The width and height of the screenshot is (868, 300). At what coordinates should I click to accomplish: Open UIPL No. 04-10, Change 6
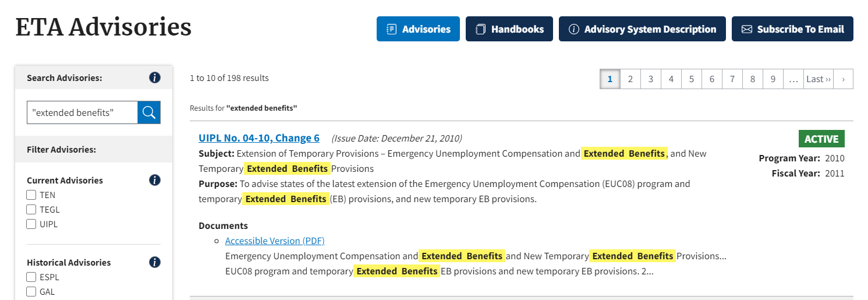point(259,138)
